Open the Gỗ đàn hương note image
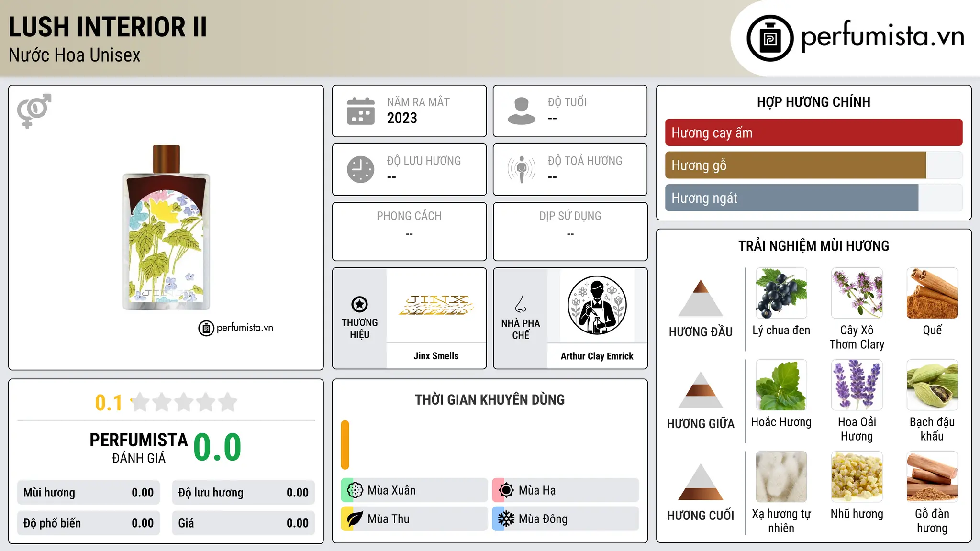 (x=932, y=477)
